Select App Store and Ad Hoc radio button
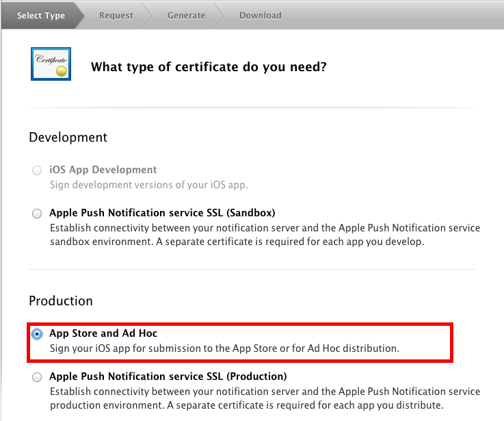 (x=37, y=334)
